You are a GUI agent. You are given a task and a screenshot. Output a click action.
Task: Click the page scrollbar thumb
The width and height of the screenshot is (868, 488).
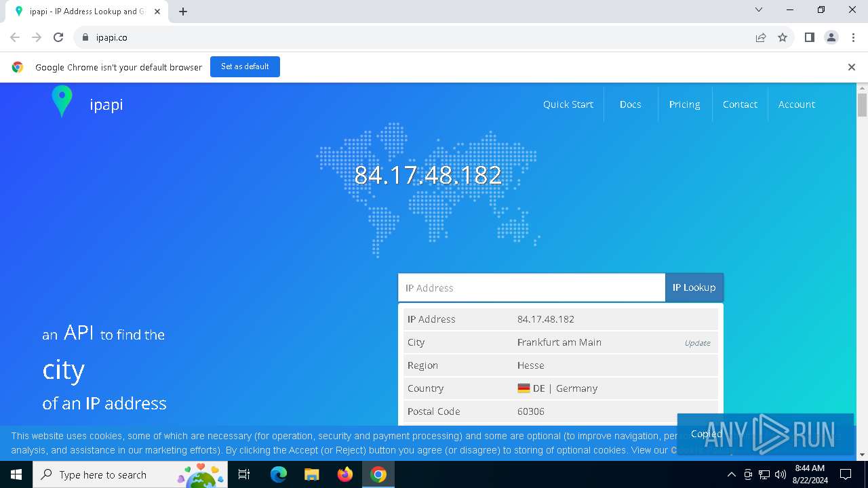pyautogui.click(x=862, y=105)
